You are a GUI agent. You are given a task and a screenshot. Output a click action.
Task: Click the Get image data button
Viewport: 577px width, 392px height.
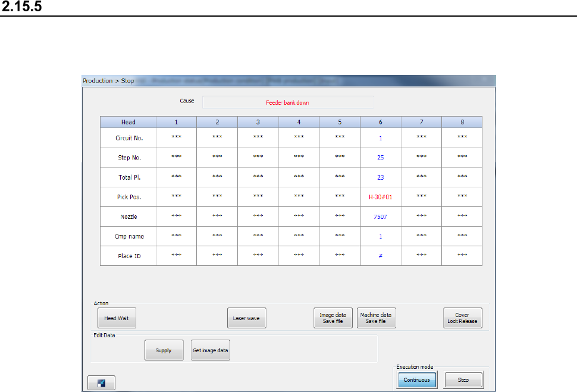(x=211, y=350)
